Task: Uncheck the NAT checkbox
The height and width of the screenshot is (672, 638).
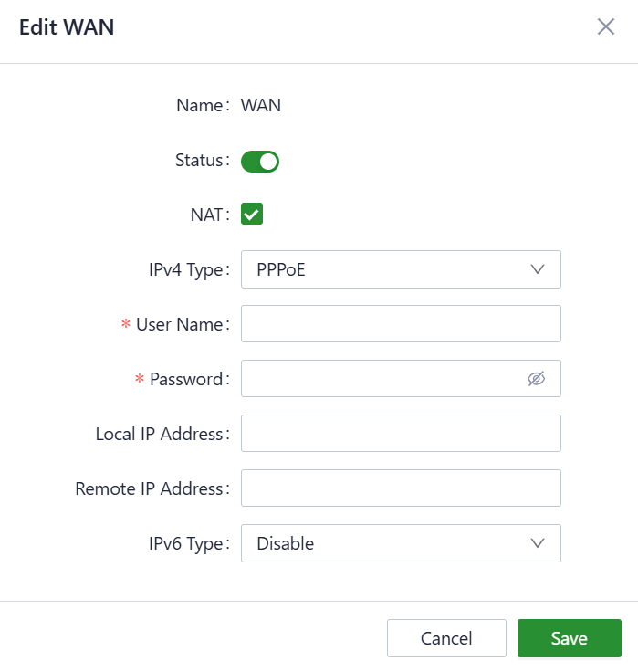Action: point(252,215)
